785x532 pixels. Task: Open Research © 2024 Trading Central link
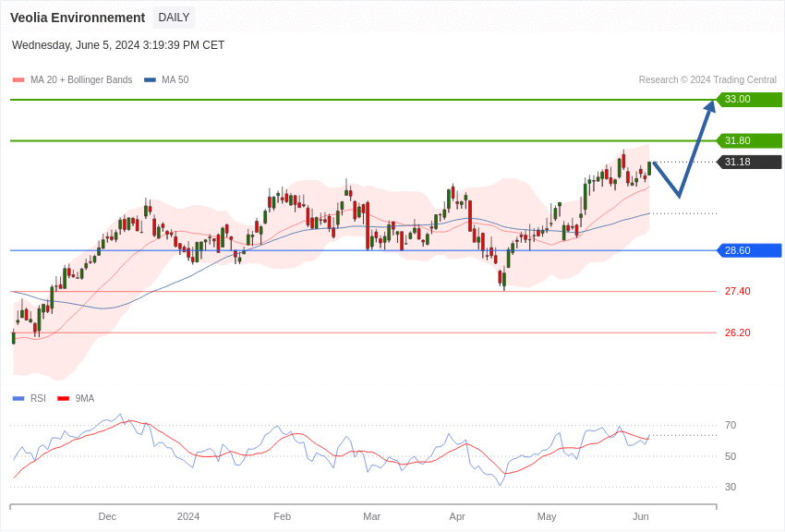click(x=707, y=80)
